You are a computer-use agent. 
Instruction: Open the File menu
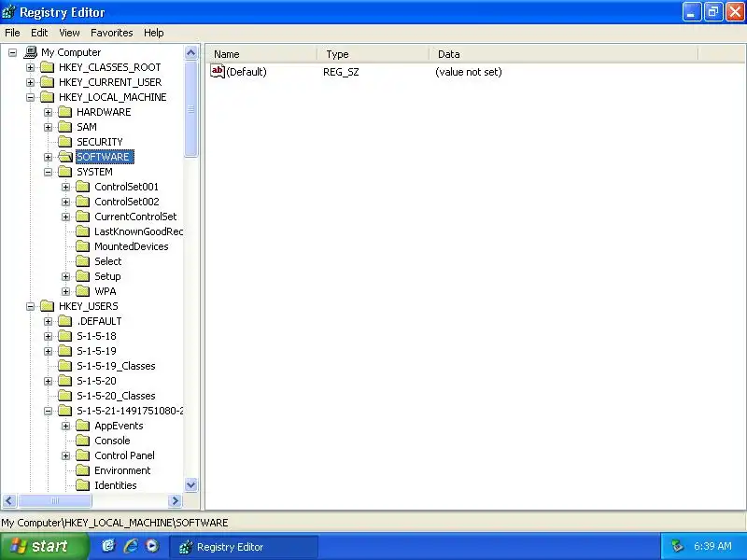coord(12,33)
